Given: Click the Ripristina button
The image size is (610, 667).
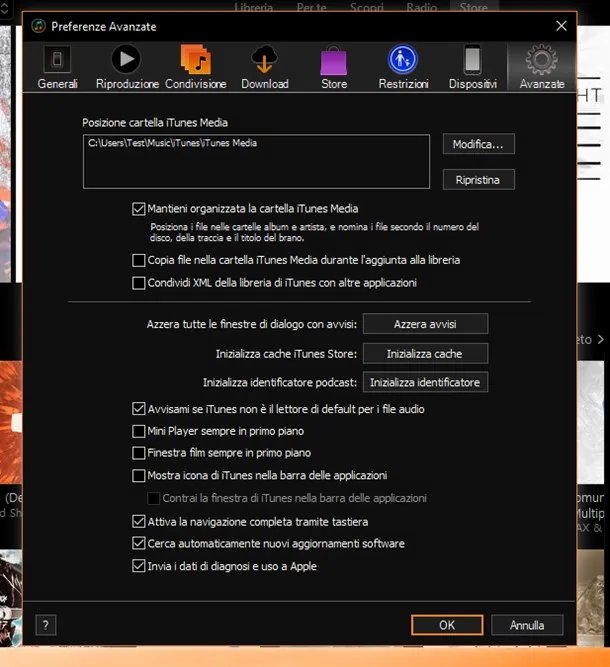Looking at the screenshot, I should tap(479, 180).
